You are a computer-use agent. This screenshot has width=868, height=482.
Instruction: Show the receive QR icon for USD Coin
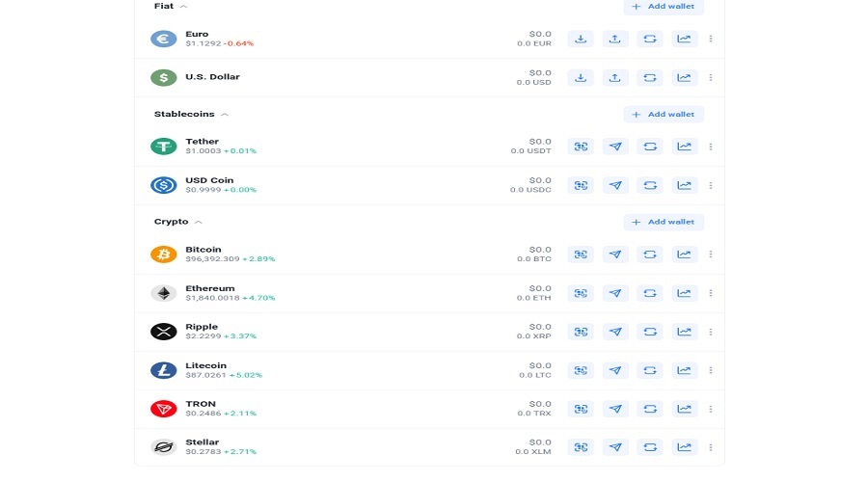point(581,185)
